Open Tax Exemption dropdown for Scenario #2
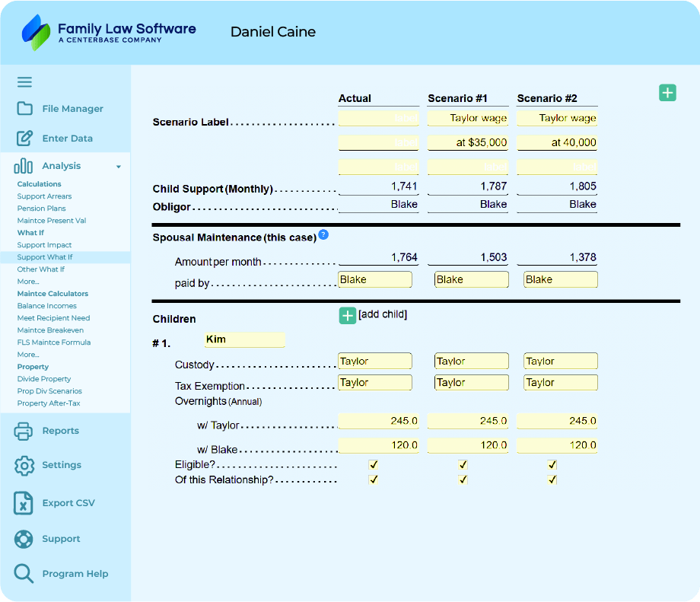The image size is (700, 602). [x=561, y=383]
